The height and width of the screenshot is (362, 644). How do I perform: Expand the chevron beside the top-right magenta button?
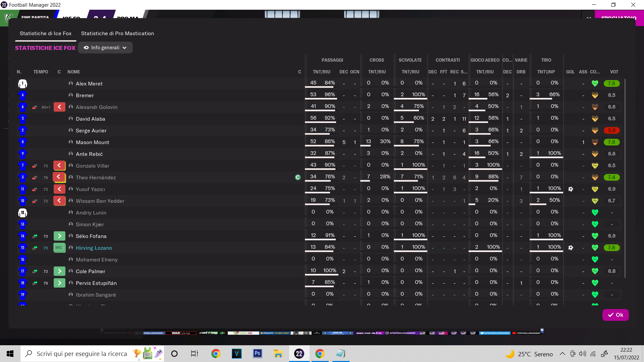(x=589, y=18)
